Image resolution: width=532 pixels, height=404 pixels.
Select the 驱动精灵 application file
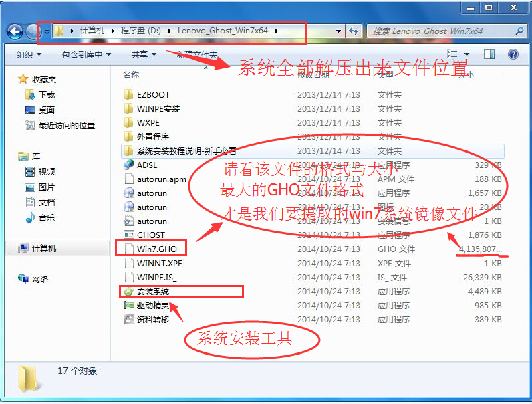point(153,305)
